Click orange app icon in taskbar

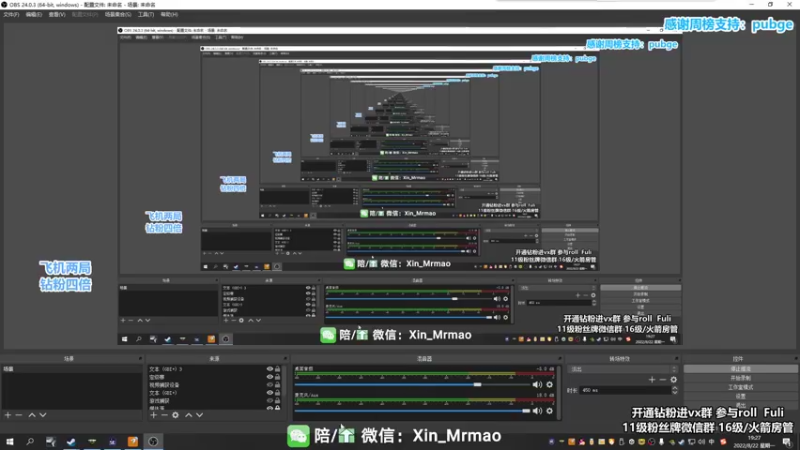(133, 442)
